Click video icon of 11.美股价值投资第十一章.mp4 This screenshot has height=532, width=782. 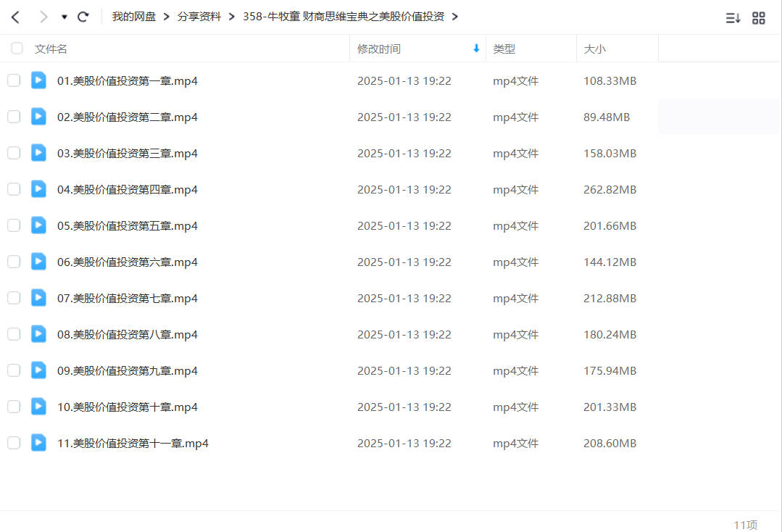38,443
